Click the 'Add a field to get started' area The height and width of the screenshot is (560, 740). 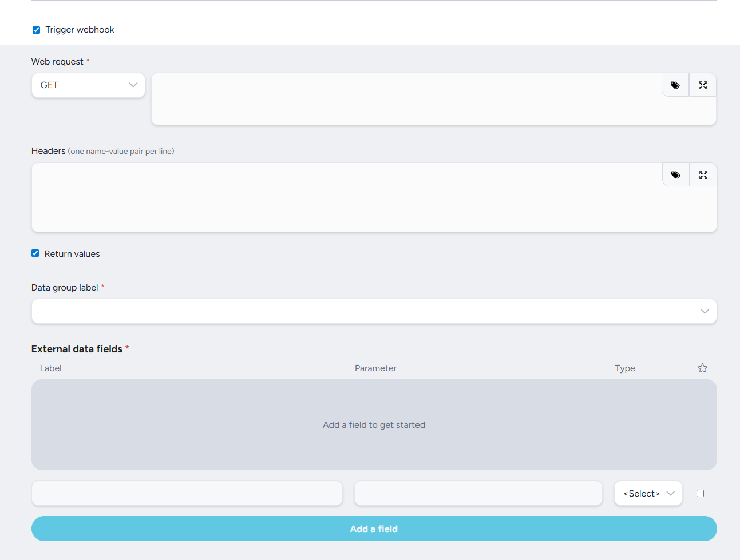pos(374,425)
